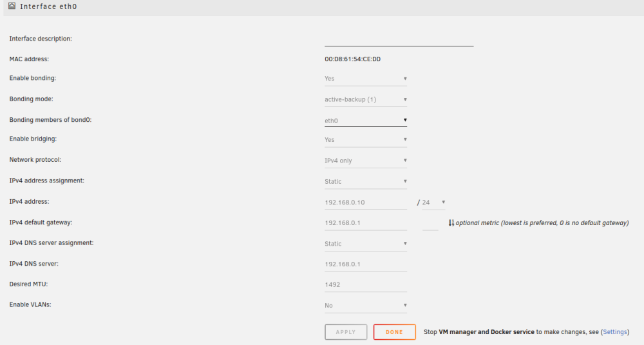Click the Desired MTU field 1492
This screenshot has height=345, width=644.
pyautogui.click(x=366, y=284)
